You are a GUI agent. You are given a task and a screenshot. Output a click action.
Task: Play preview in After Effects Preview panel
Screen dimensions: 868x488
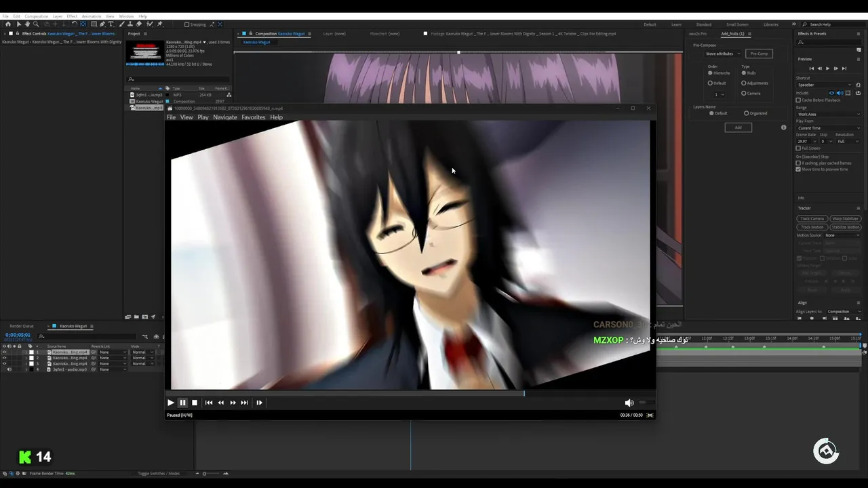coord(827,68)
